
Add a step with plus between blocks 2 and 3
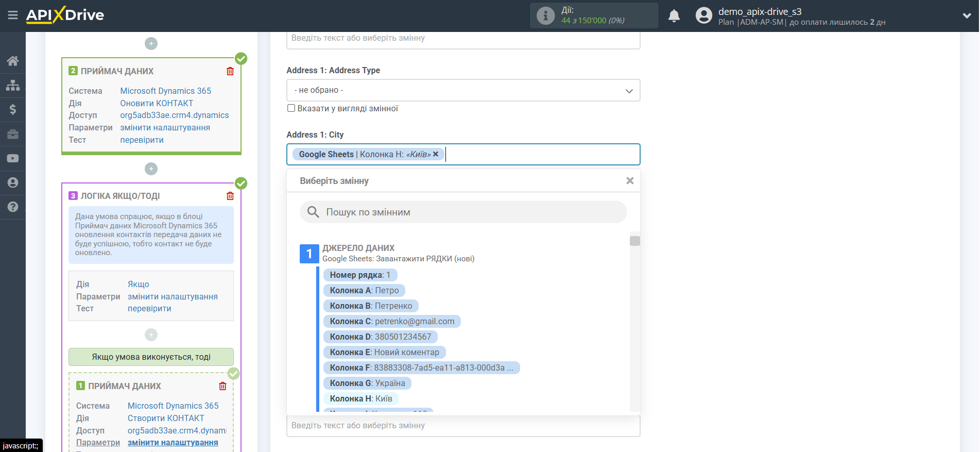coord(151,169)
